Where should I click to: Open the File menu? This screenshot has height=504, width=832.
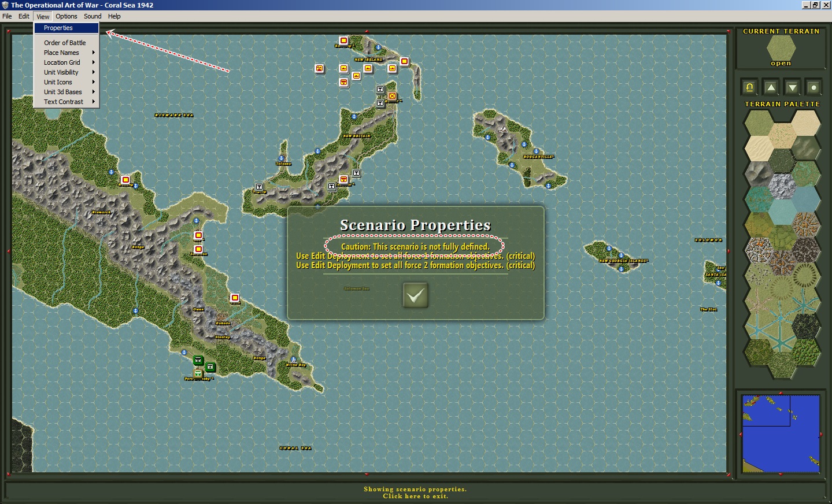[7, 16]
